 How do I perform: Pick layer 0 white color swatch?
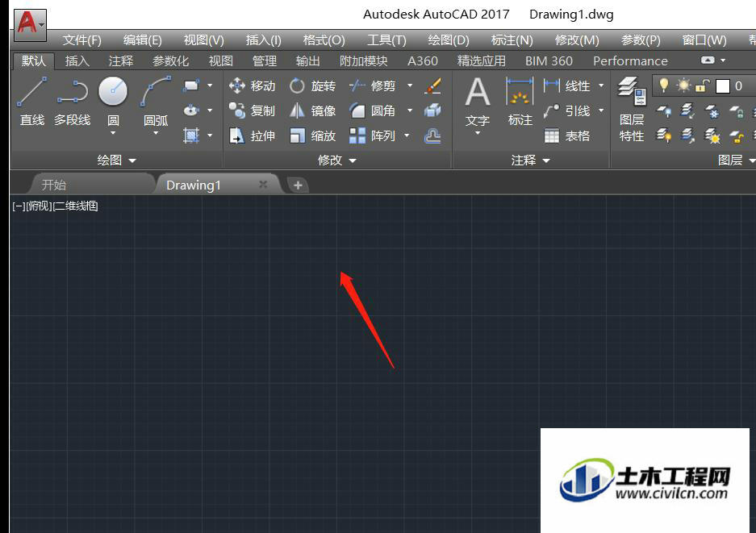tap(723, 86)
